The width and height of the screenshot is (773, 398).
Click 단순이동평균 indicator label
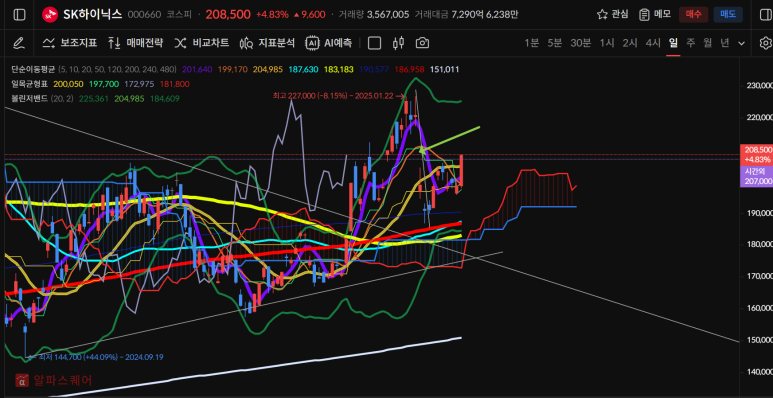click(x=34, y=70)
